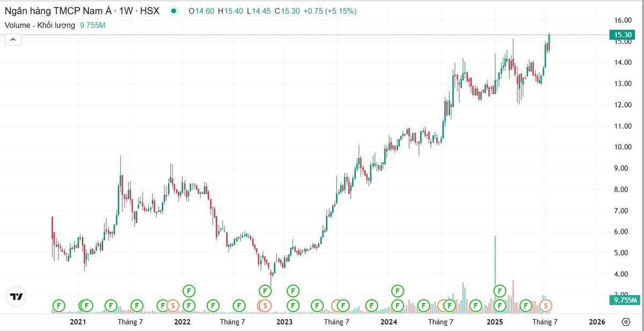
Task: Open the leftmost green F marker
Action: coord(58,305)
